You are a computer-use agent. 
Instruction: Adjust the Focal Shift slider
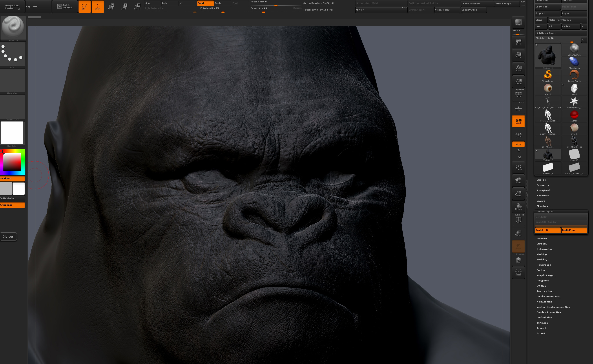[276, 3]
